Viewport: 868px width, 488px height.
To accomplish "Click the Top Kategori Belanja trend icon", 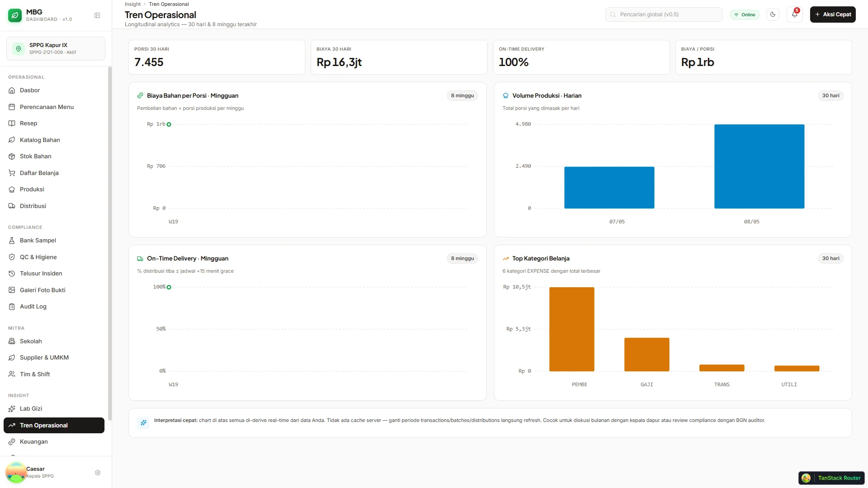I will tap(506, 259).
